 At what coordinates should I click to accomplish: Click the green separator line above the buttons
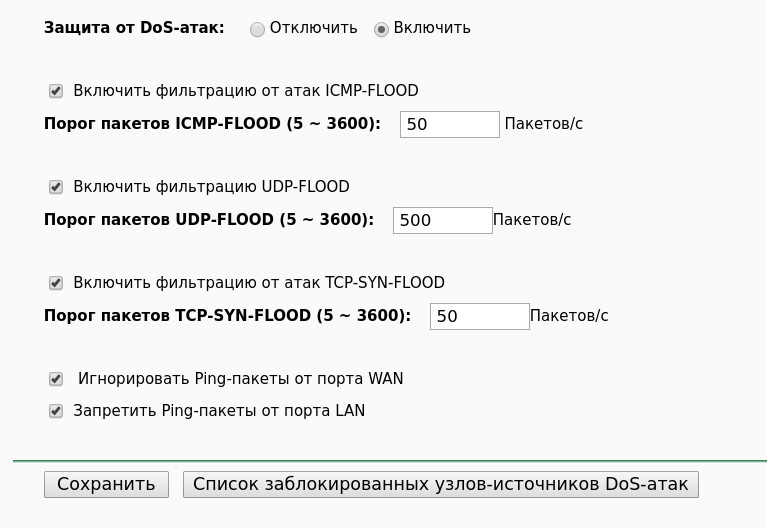point(390,461)
